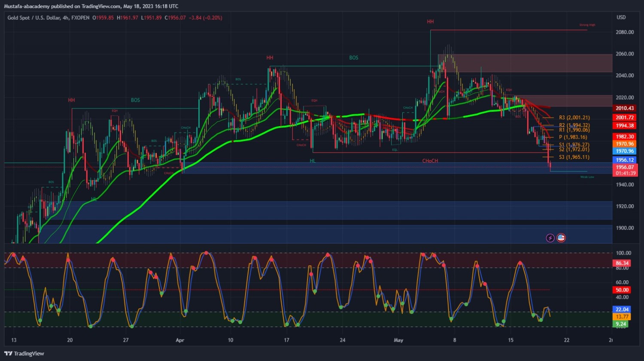The width and height of the screenshot is (644, 361).
Task: Click the Strong High label
Action: (587, 25)
